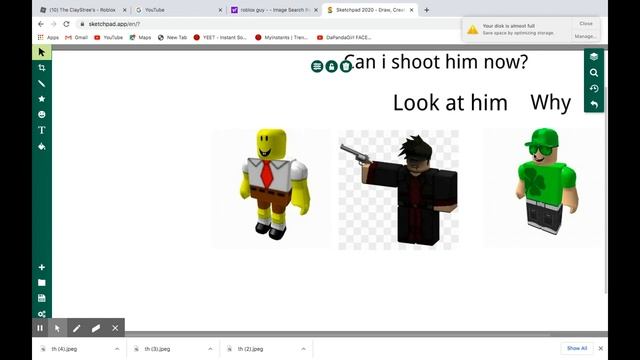640x360 pixels.
Task: Open the Maps bookmark
Action: point(140,37)
